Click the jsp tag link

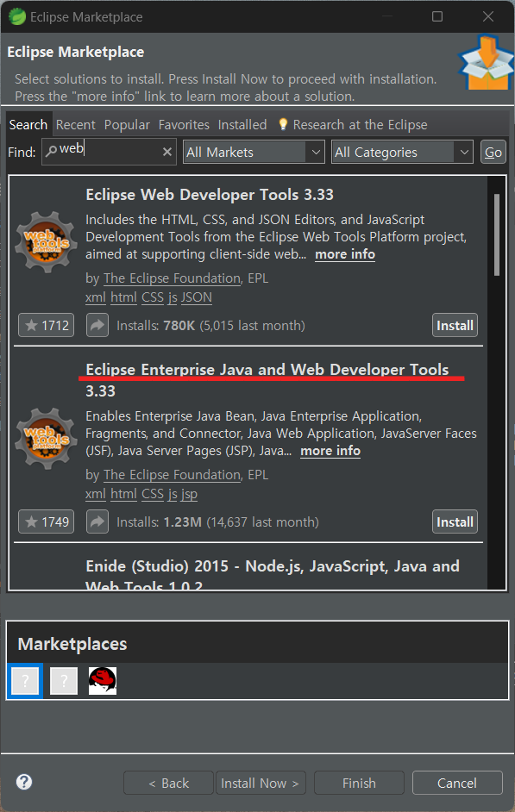pos(189,494)
